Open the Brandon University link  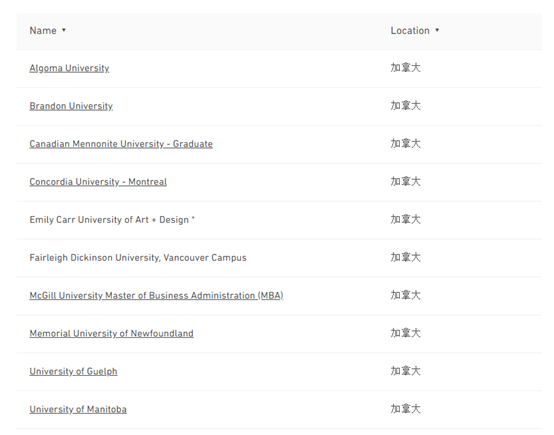point(71,106)
